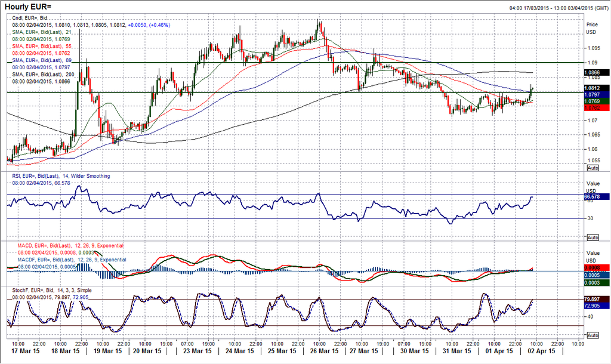This screenshot has height=364, width=611.
Task: Click the green 0.0003 MACD signal tag
Action: click(597, 283)
